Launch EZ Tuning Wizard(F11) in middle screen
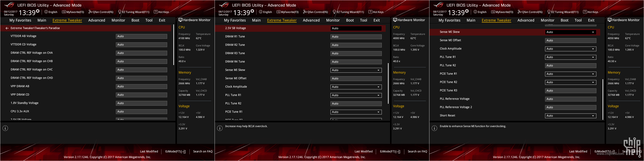Screen dimensions: 644x161 pos(348,12)
